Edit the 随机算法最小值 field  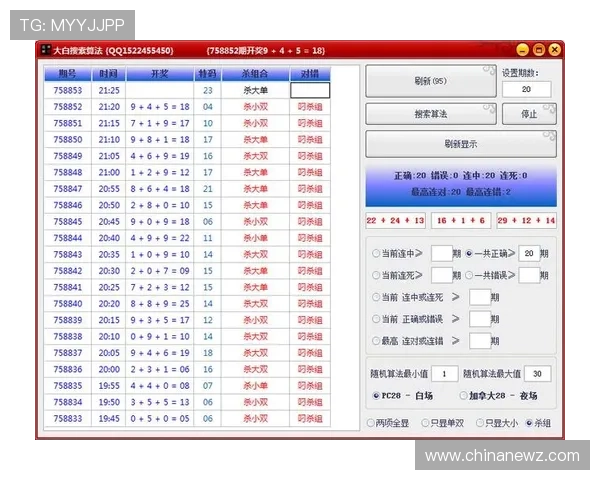[445, 374]
